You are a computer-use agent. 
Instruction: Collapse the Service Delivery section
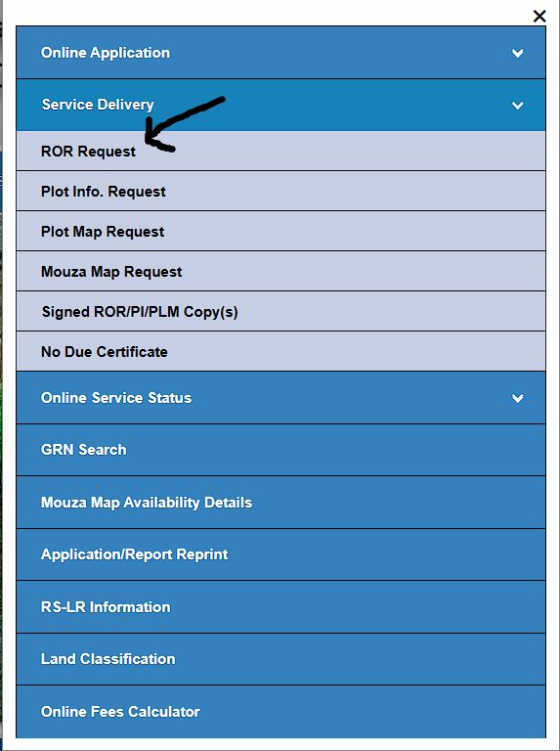(280, 105)
